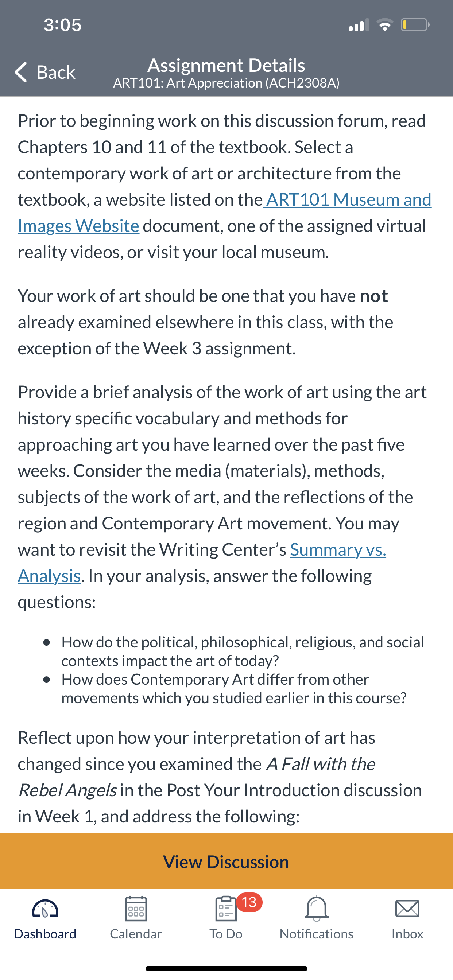The width and height of the screenshot is (453, 980).
Task: Tap the Assignment Details header title
Action: tap(226, 65)
